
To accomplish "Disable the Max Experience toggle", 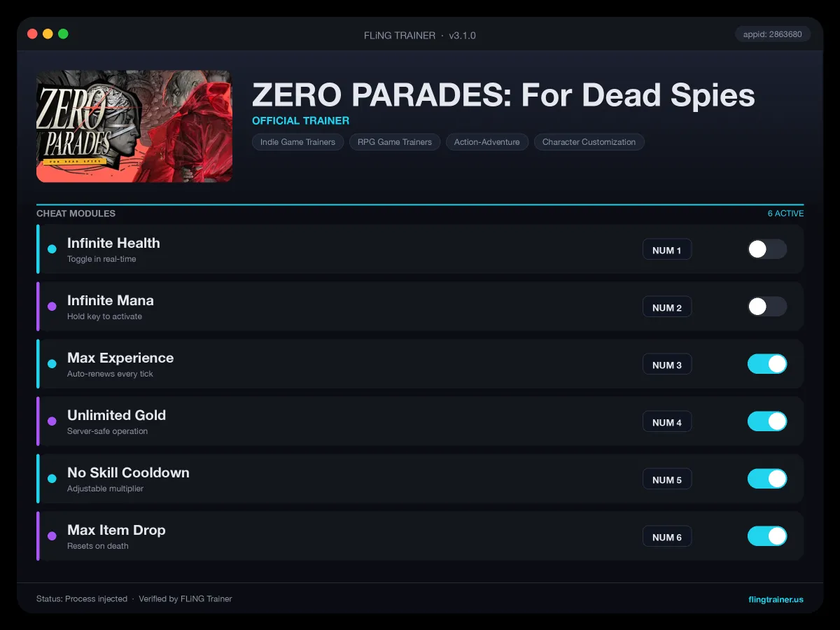I will 767,364.
